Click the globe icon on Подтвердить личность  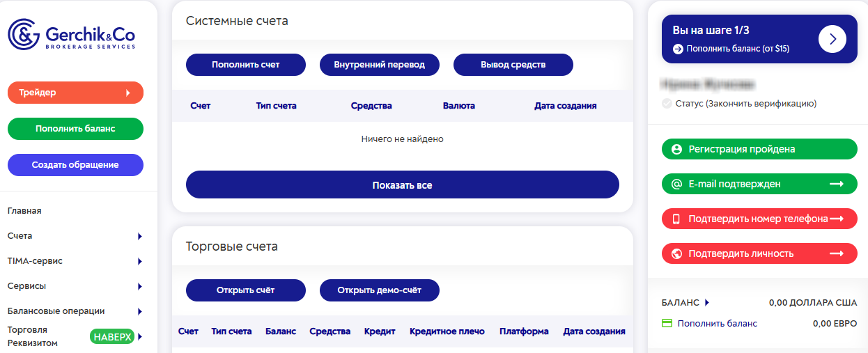tap(676, 253)
